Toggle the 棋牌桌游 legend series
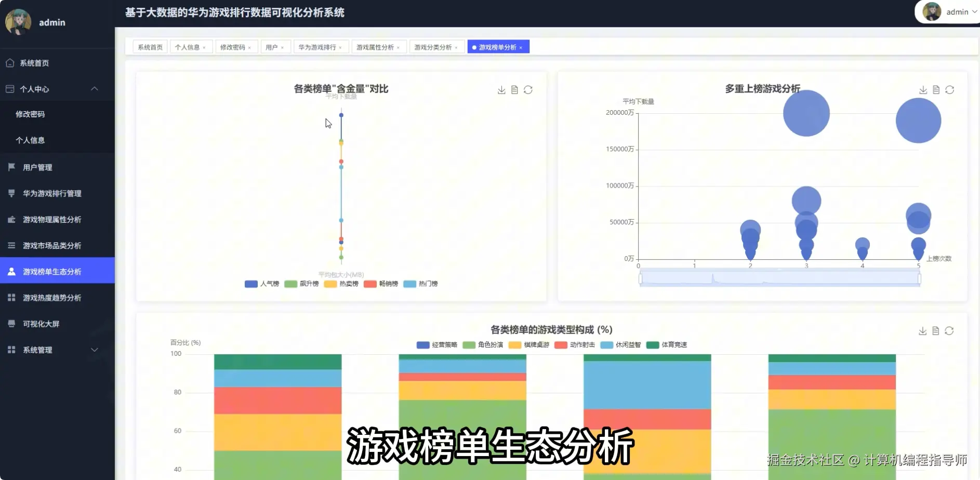The width and height of the screenshot is (980, 480). (529, 345)
